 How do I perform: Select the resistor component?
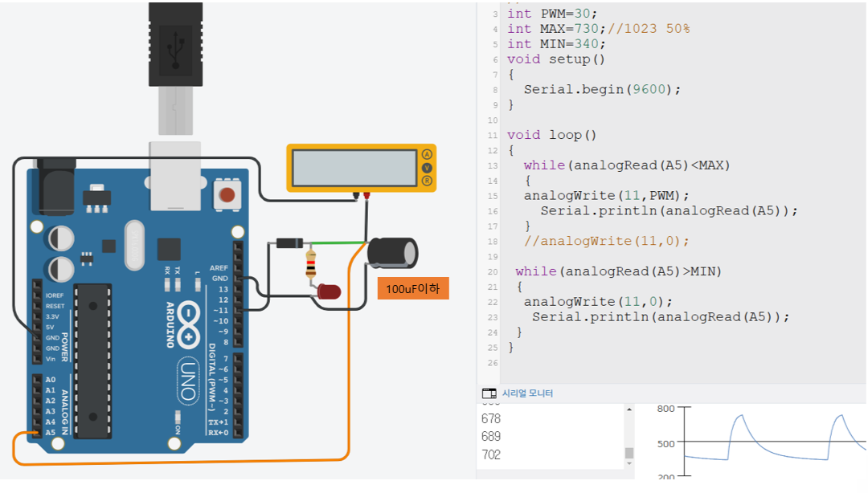point(311,263)
